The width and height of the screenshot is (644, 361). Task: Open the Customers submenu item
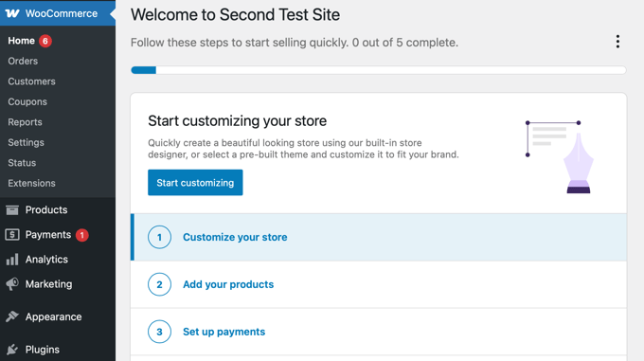[x=31, y=81]
